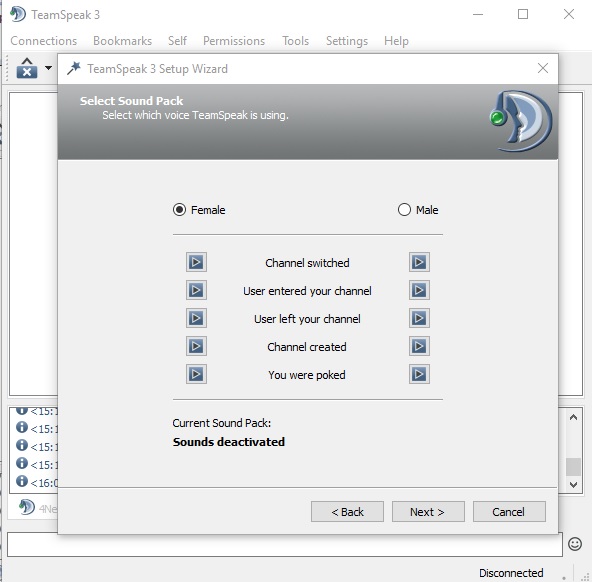Image resolution: width=592 pixels, height=582 pixels.
Task: Open the Tools menu
Action: 296,41
